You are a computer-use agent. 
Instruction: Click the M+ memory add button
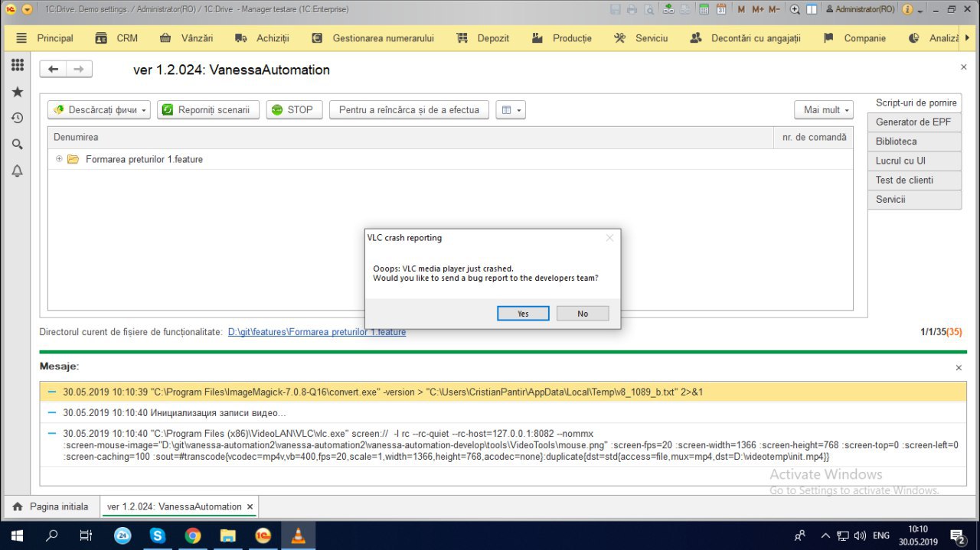757,9
